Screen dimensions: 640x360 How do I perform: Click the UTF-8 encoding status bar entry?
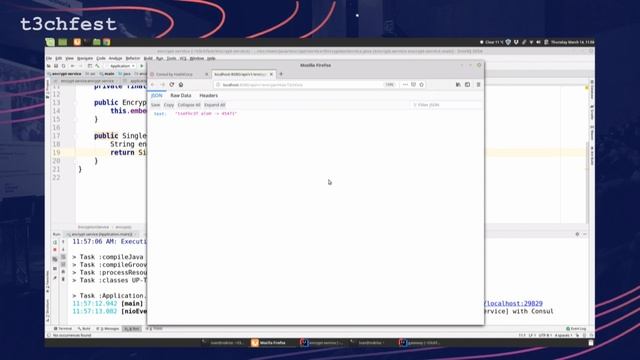click(545, 335)
